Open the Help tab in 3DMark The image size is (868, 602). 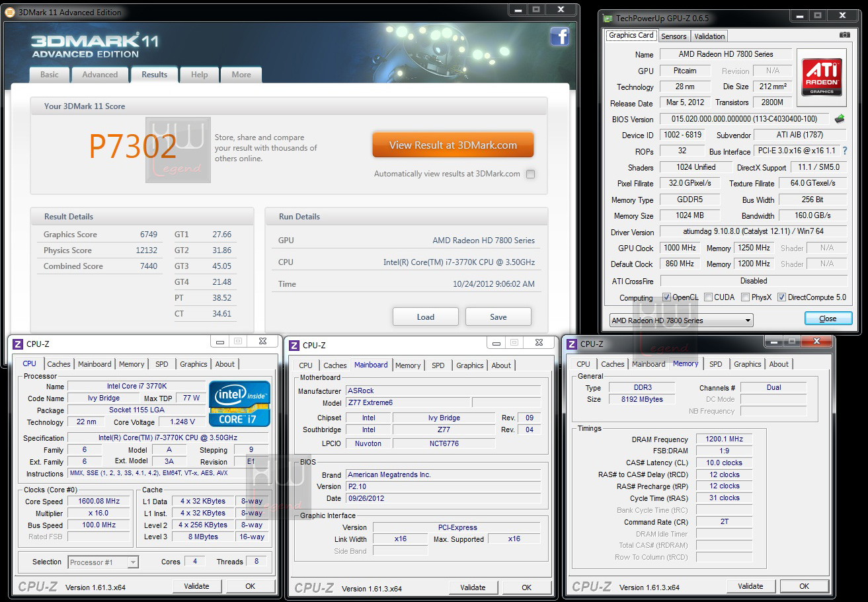pyautogui.click(x=200, y=75)
